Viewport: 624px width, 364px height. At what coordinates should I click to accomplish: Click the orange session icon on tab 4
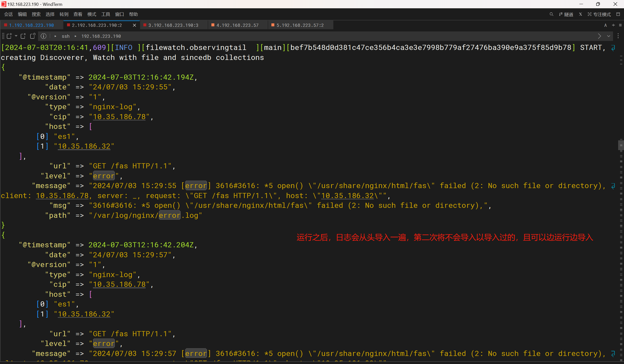(213, 25)
